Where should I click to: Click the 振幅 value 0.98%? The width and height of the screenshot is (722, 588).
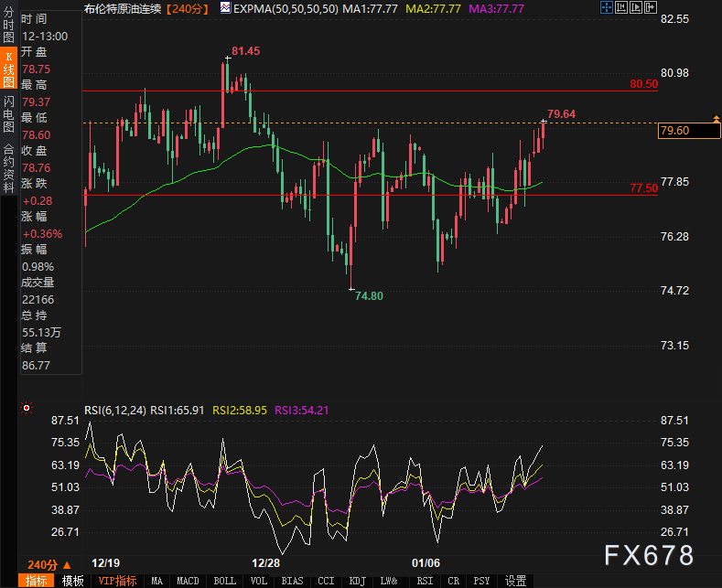tap(38, 267)
